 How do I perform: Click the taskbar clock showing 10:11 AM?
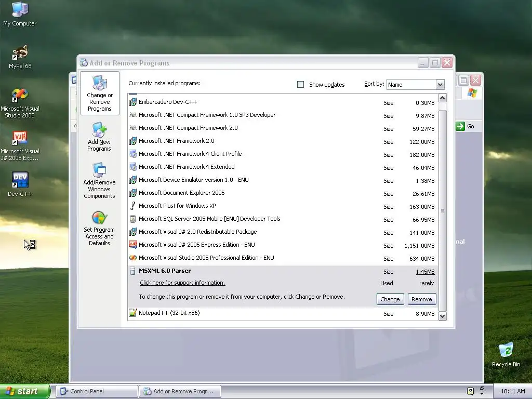[x=513, y=391]
